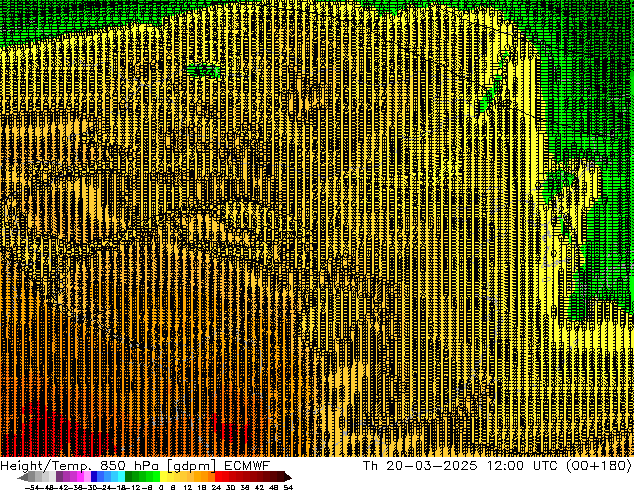
Task: Click the small green patch inside the yellow area
Action: pos(203,70)
